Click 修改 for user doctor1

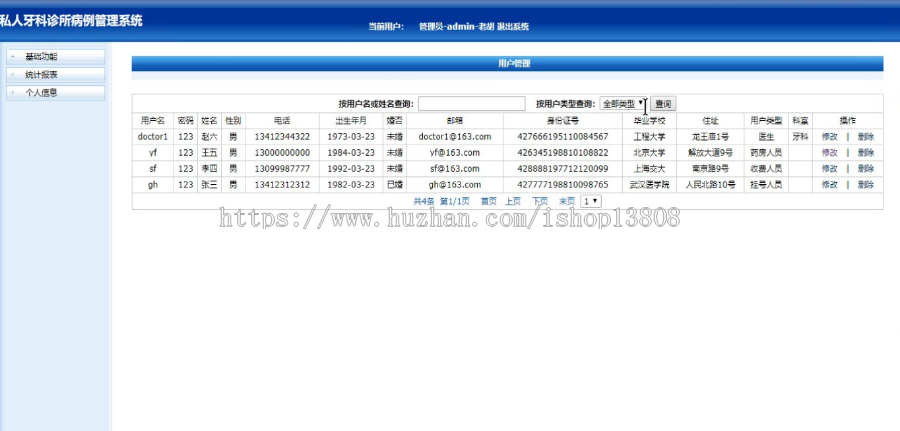coord(829,137)
